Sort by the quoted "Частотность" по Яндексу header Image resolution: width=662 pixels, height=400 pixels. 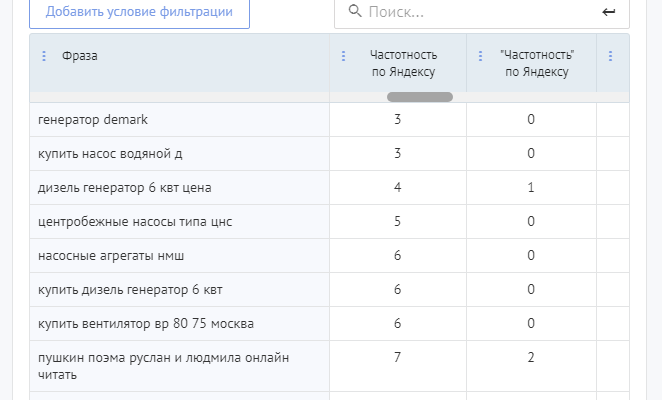(x=536, y=63)
